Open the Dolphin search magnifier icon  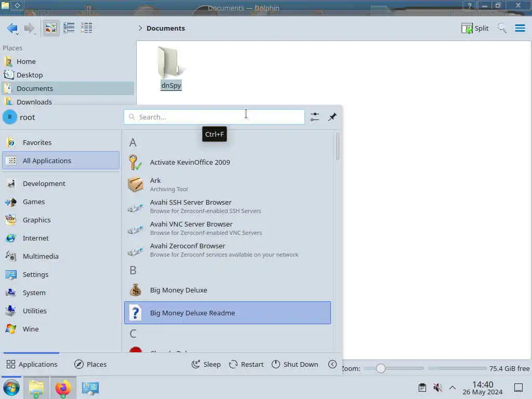point(502,28)
